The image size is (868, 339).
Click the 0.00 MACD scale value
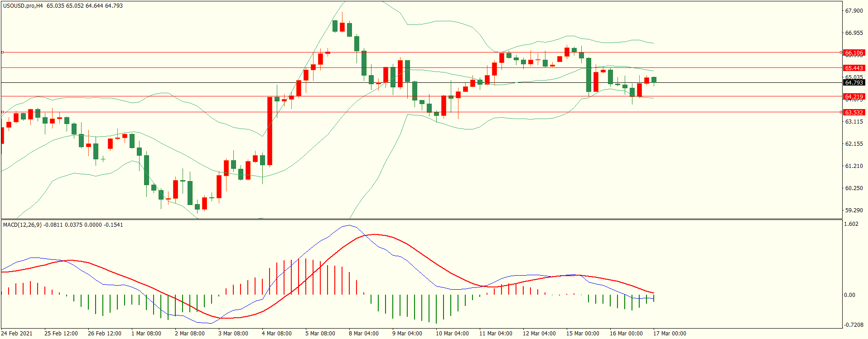pyautogui.click(x=849, y=295)
